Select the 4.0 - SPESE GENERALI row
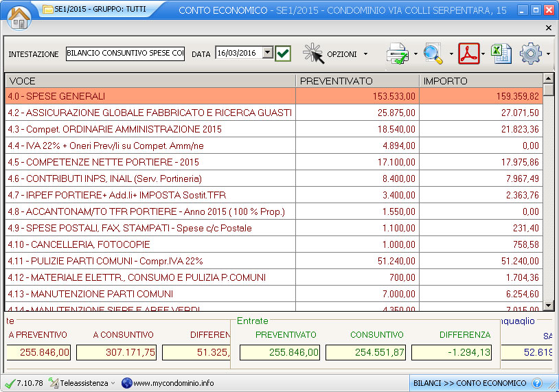The image size is (559, 392). (150, 97)
